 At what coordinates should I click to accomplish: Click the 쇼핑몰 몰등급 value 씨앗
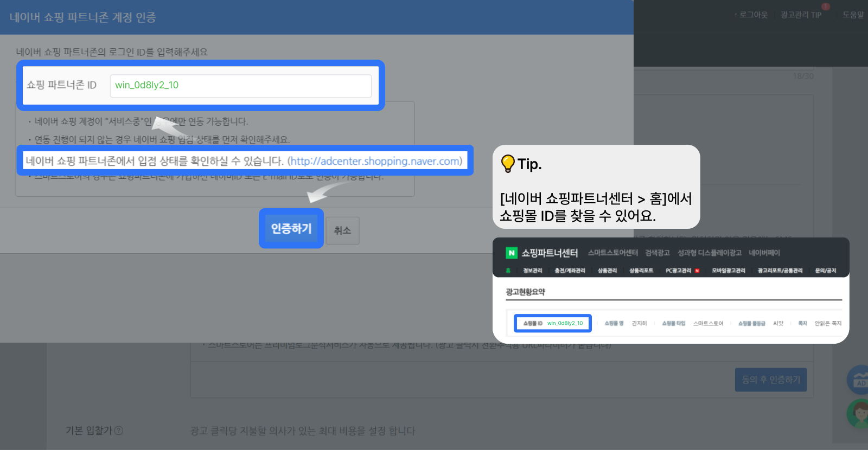[x=778, y=323]
